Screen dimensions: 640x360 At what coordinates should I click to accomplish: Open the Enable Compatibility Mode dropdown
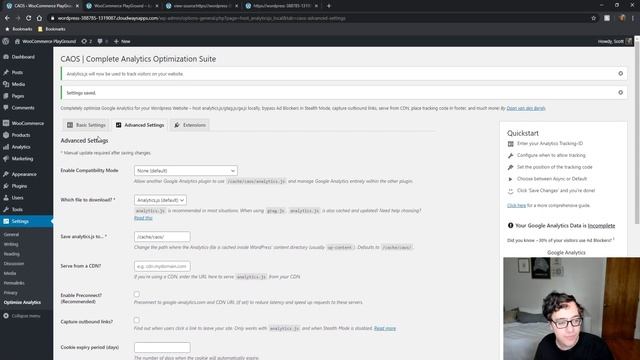(186, 171)
